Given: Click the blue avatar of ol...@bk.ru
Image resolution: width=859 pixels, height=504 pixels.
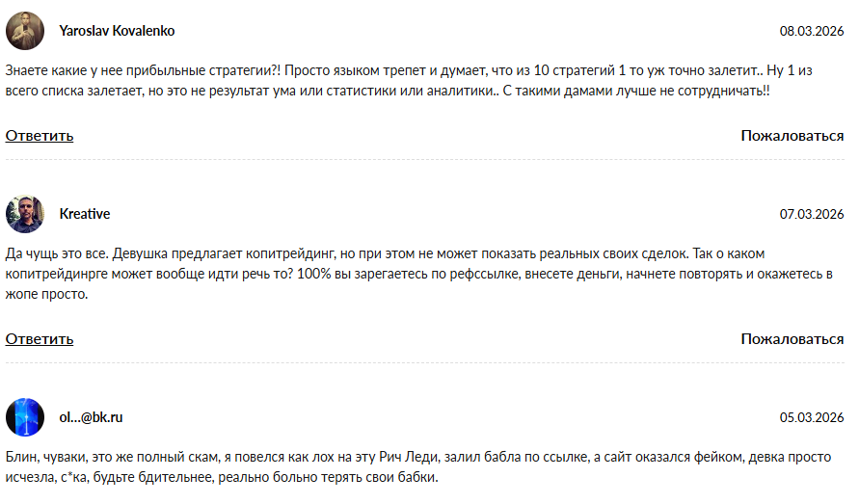Looking at the screenshot, I should [25, 417].
